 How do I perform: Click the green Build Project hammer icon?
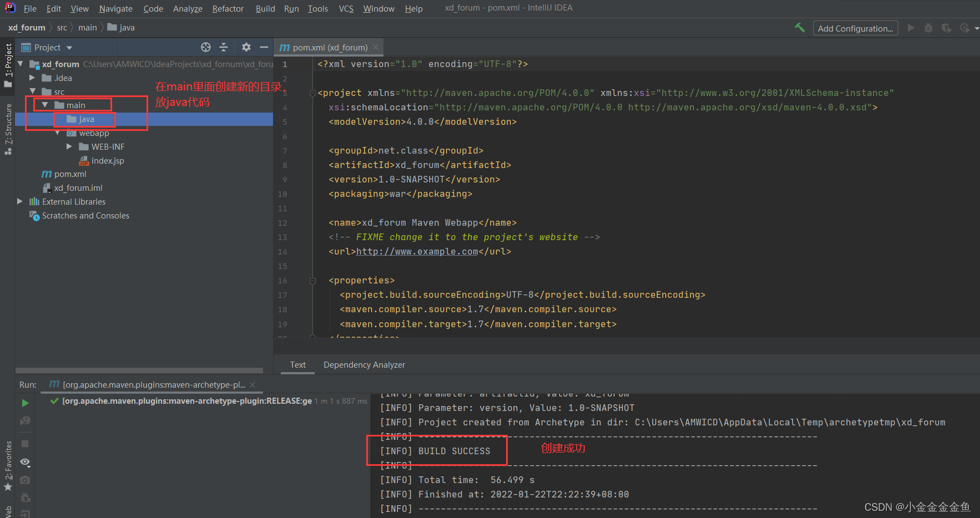coord(800,28)
